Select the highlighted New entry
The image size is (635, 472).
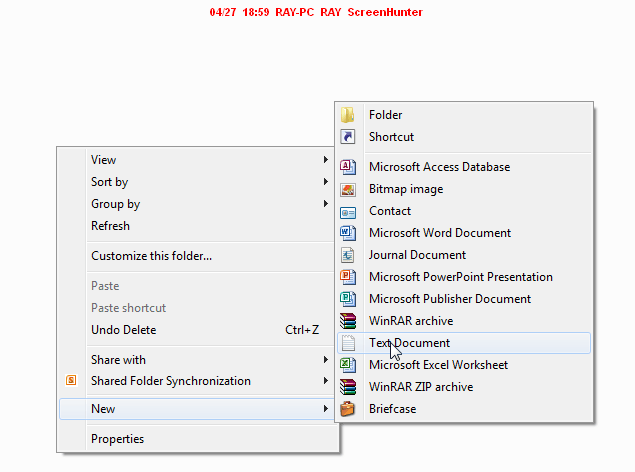pyautogui.click(x=196, y=409)
